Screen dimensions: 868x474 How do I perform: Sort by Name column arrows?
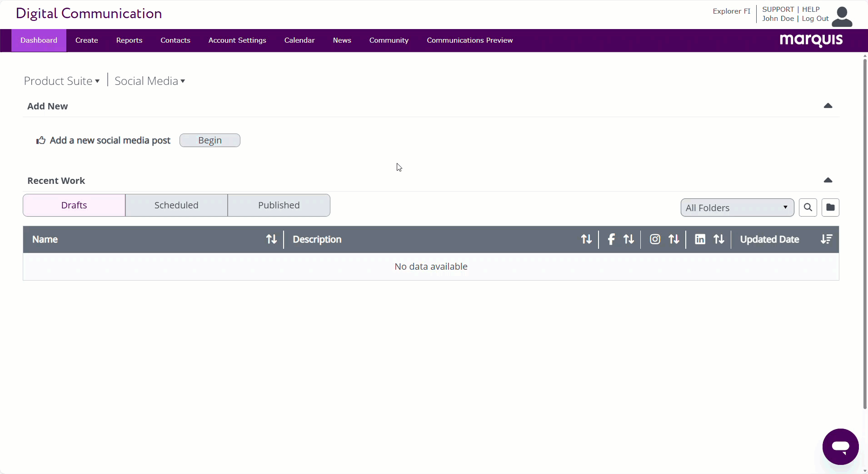point(271,239)
